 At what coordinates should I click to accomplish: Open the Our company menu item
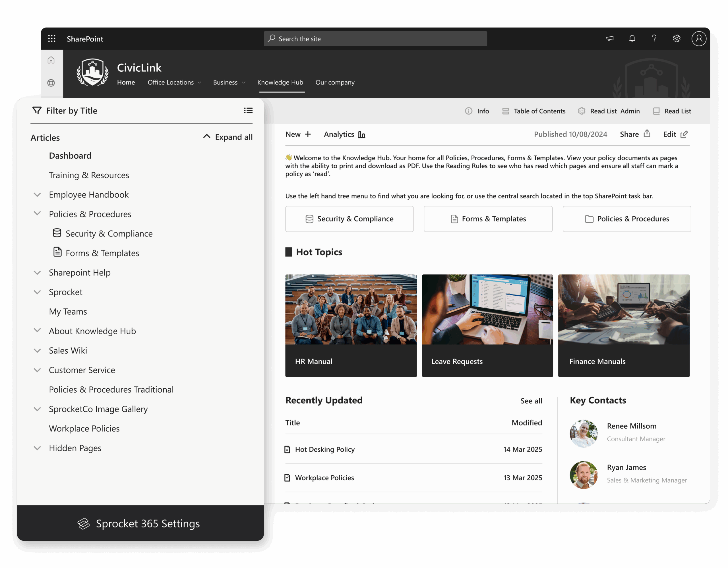coord(335,82)
